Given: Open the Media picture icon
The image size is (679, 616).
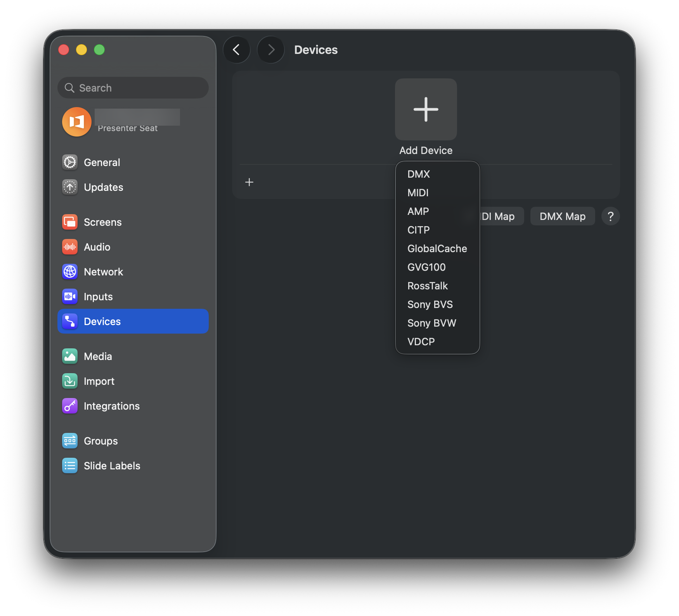Looking at the screenshot, I should 70,356.
